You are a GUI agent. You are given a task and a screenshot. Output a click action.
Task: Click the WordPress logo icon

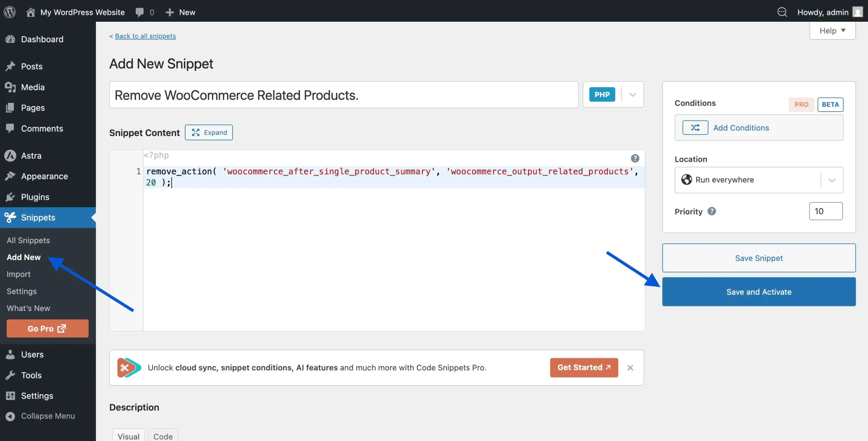10,12
